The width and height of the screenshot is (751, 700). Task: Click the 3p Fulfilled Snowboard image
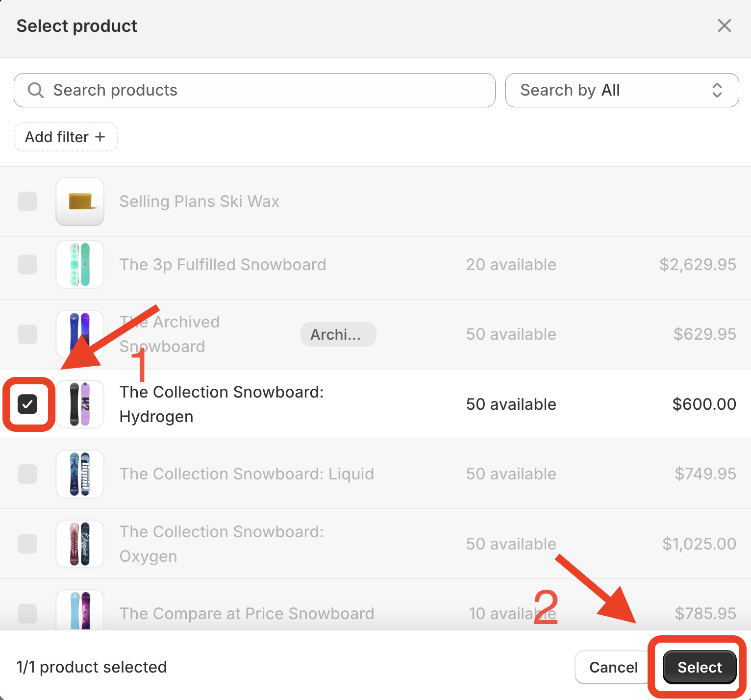coord(79,264)
